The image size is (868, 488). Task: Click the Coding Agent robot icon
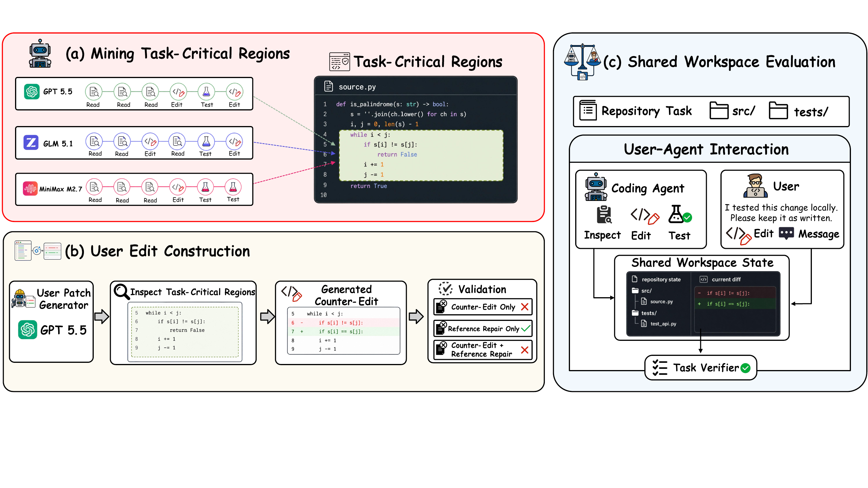pos(596,187)
